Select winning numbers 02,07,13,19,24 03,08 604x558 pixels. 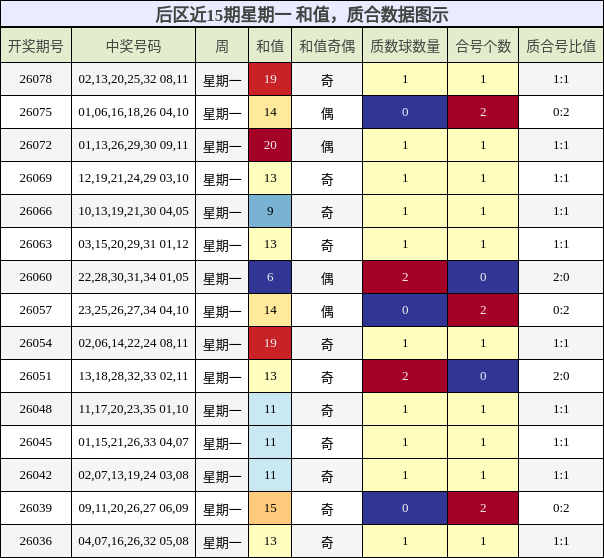133,475
